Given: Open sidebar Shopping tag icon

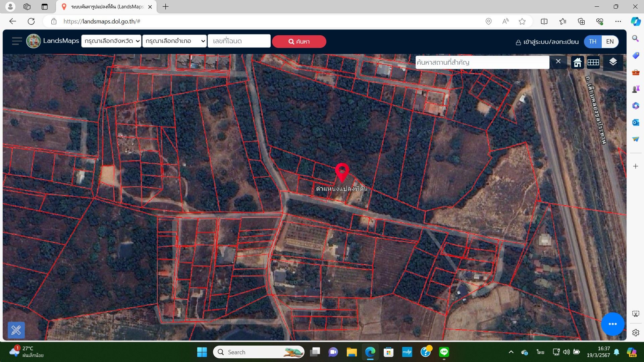Looking at the screenshot, I should 636,55.
